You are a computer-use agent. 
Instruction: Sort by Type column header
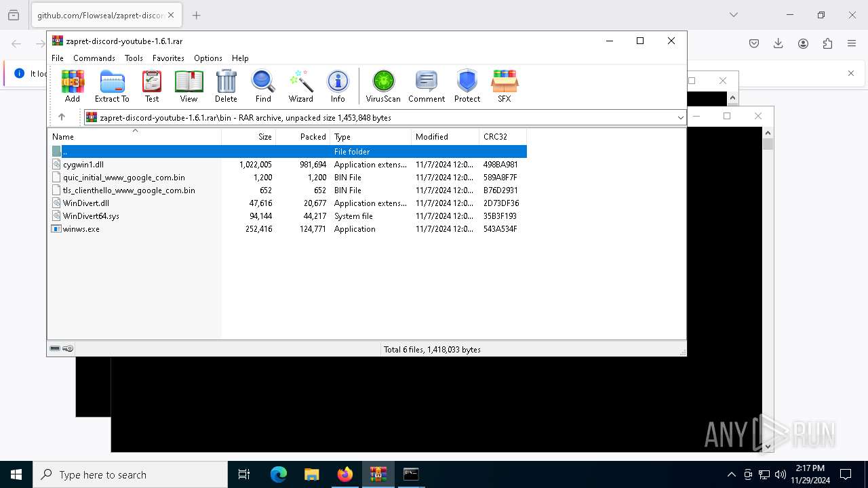point(371,136)
